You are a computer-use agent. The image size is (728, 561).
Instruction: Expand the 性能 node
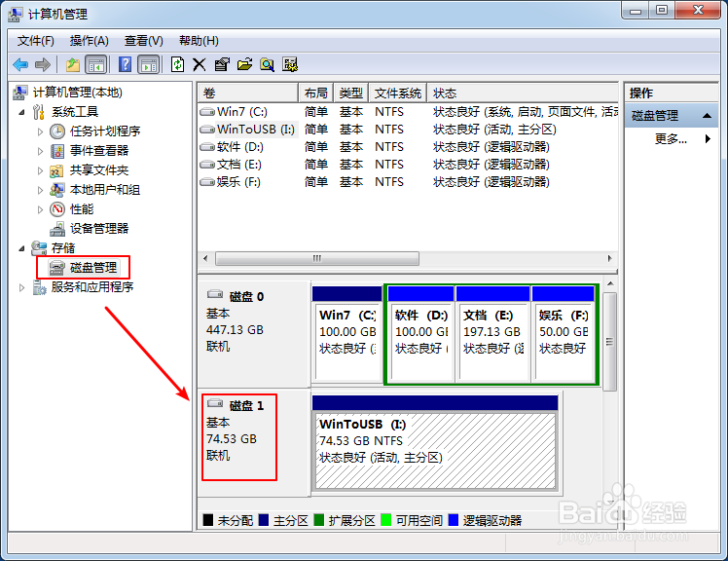(40, 209)
